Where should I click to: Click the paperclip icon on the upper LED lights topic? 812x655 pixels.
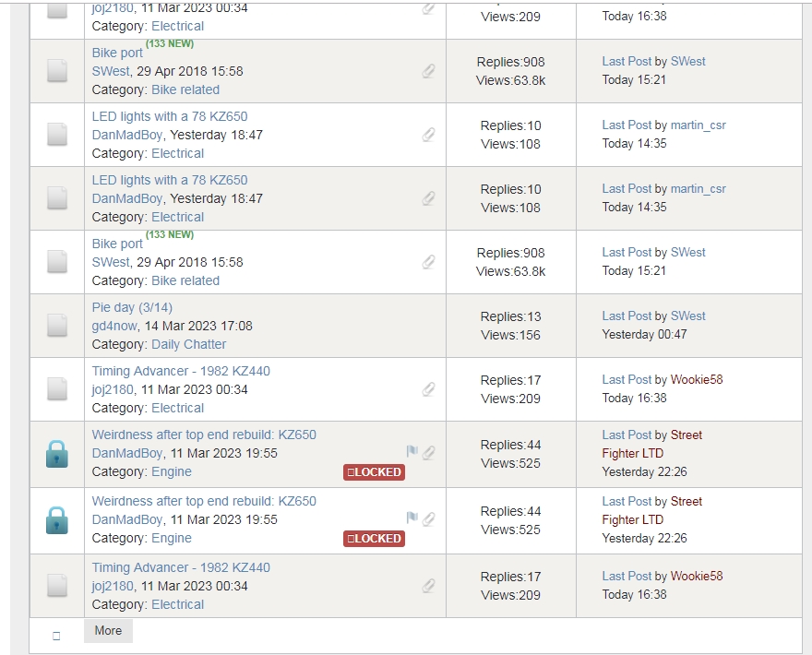tap(429, 135)
